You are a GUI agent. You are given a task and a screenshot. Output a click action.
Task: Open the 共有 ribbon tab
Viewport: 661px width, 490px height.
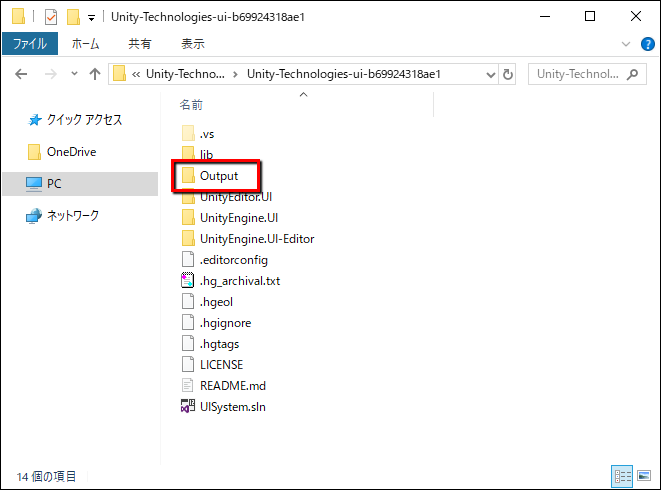pyautogui.click(x=140, y=44)
